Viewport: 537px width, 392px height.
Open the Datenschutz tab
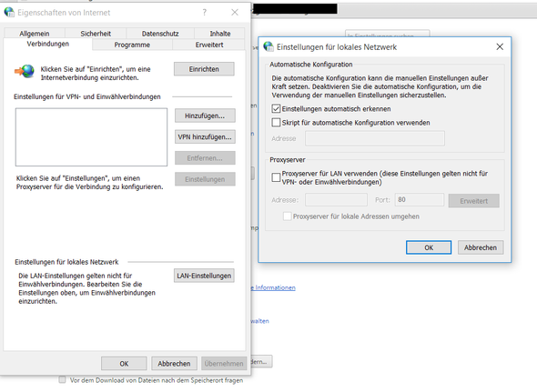160,34
